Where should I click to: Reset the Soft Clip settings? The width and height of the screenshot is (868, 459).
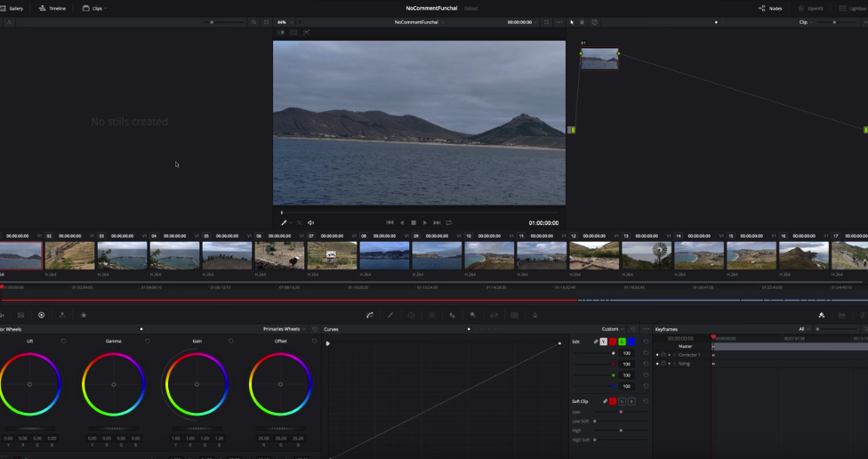(646, 401)
